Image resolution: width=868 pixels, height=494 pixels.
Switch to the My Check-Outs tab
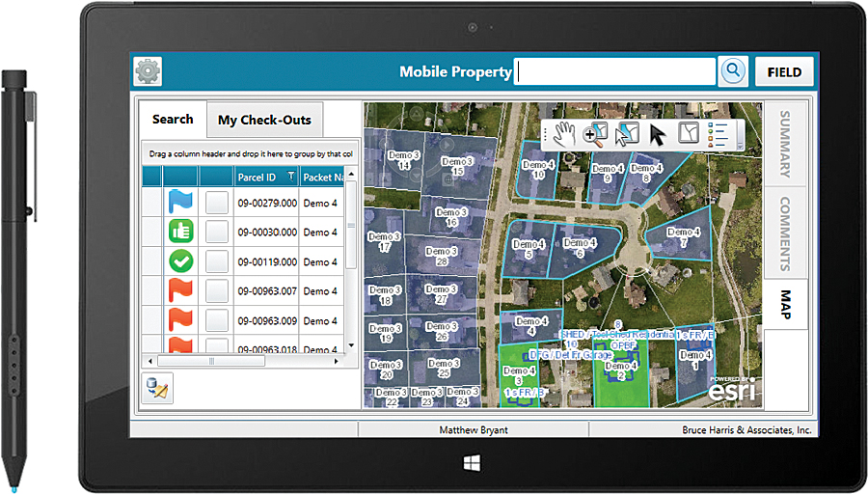(x=264, y=120)
